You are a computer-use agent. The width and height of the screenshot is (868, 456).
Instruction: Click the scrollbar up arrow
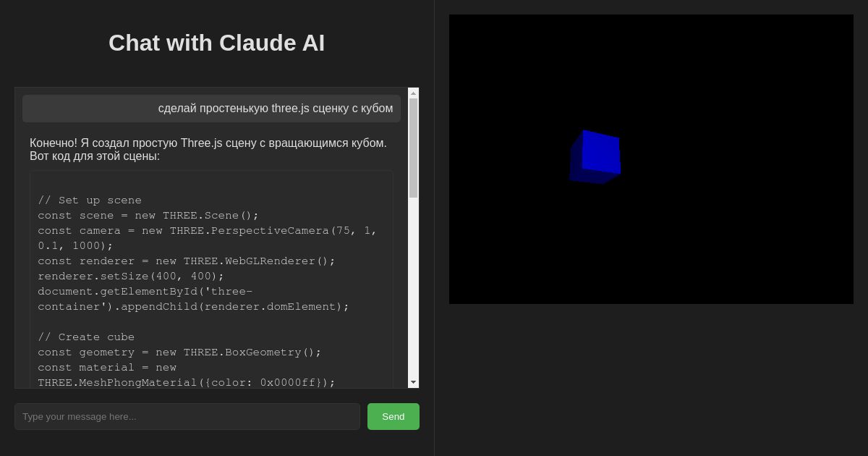pyautogui.click(x=412, y=94)
